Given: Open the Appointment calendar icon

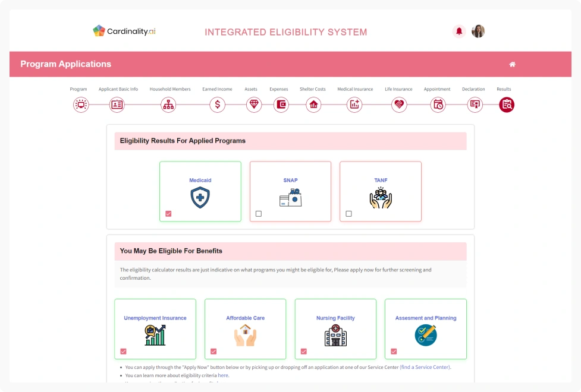Looking at the screenshot, I should [438, 105].
